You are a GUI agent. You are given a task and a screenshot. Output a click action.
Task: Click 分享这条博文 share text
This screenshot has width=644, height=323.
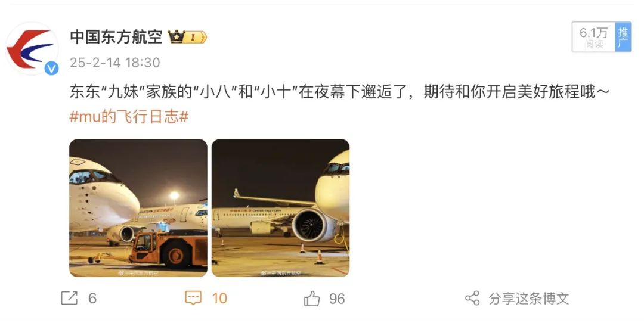529,299
